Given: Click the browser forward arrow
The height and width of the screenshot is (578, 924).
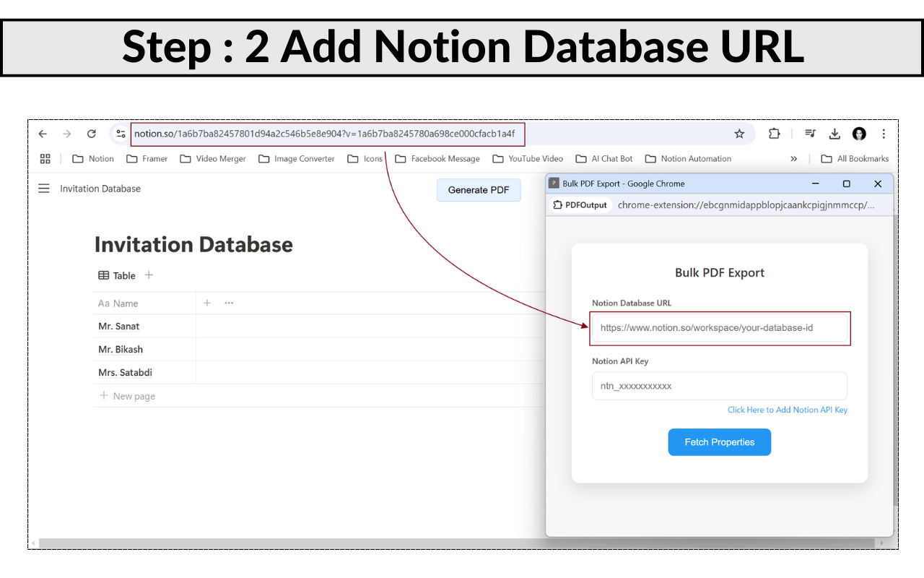Looking at the screenshot, I should click(x=66, y=134).
